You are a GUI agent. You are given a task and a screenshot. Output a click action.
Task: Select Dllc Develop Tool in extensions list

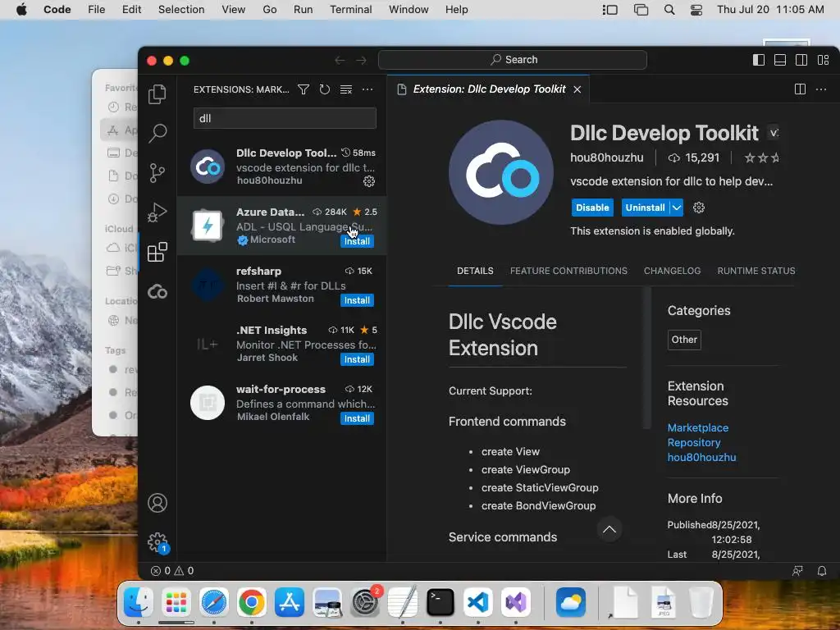pyautogui.click(x=282, y=166)
